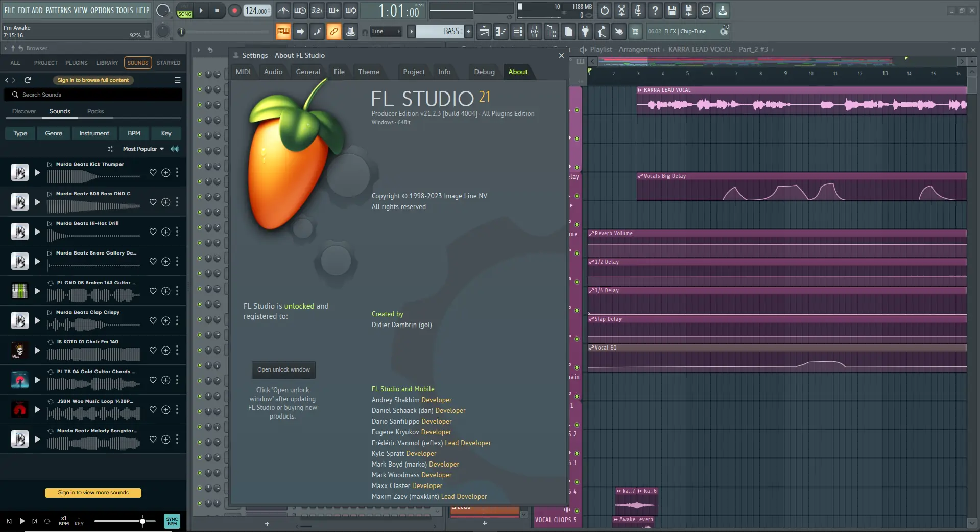Add Murda Beatz Hi-Hat Drill with plus icon
This screenshot has height=532, width=980.
tap(166, 232)
